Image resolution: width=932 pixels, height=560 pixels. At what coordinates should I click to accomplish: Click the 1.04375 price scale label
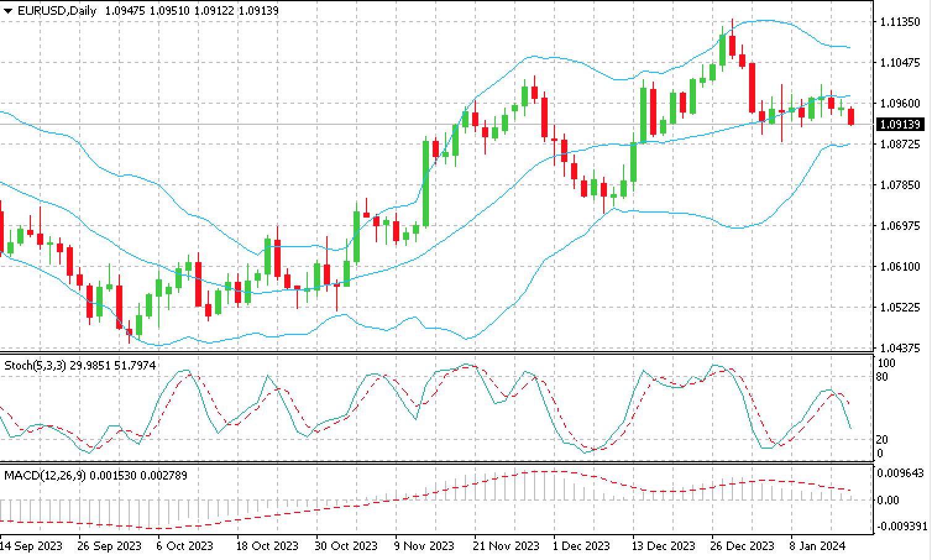900,348
